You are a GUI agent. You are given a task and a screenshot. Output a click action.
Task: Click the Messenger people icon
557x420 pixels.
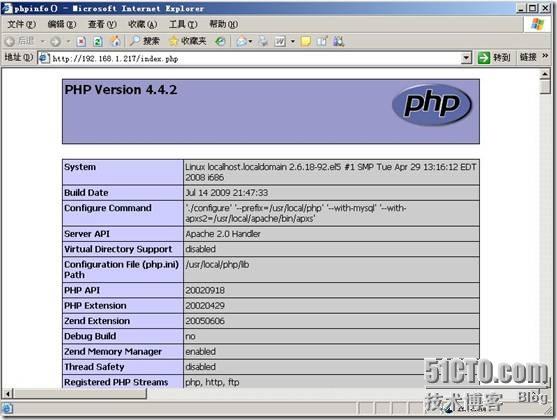pyautogui.click(x=338, y=42)
